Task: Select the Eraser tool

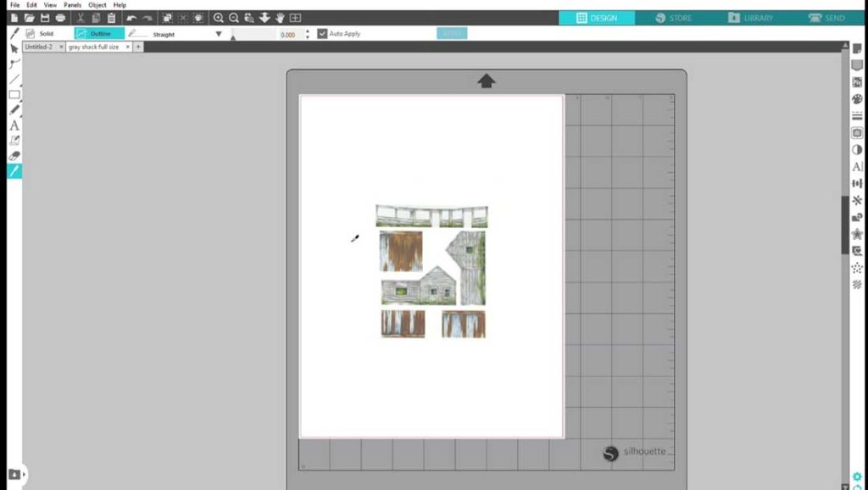Action: (14, 156)
